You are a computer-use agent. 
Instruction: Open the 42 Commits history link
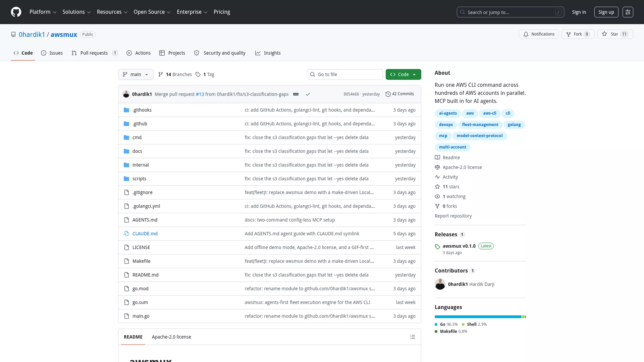click(x=399, y=94)
